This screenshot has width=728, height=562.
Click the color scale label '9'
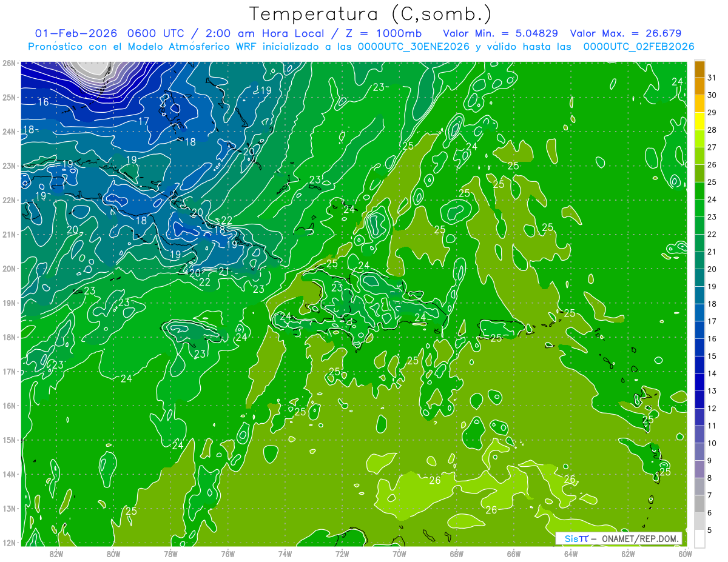pos(710,461)
